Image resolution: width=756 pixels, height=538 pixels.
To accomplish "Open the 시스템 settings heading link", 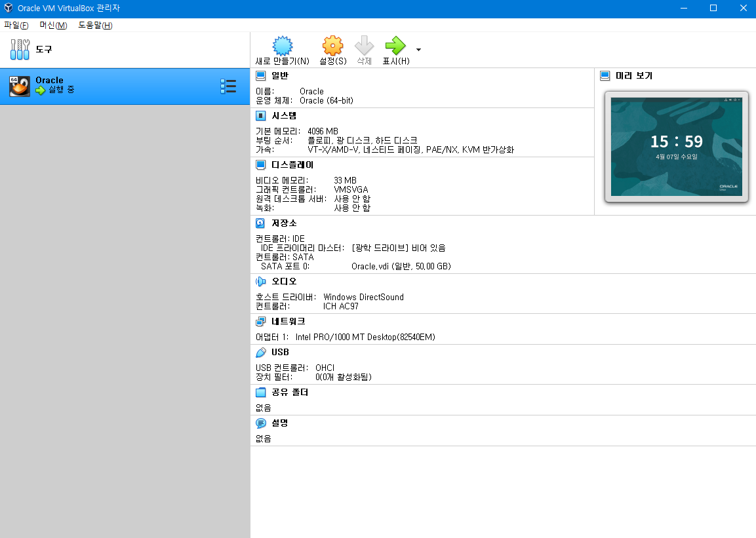I will tap(284, 115).
